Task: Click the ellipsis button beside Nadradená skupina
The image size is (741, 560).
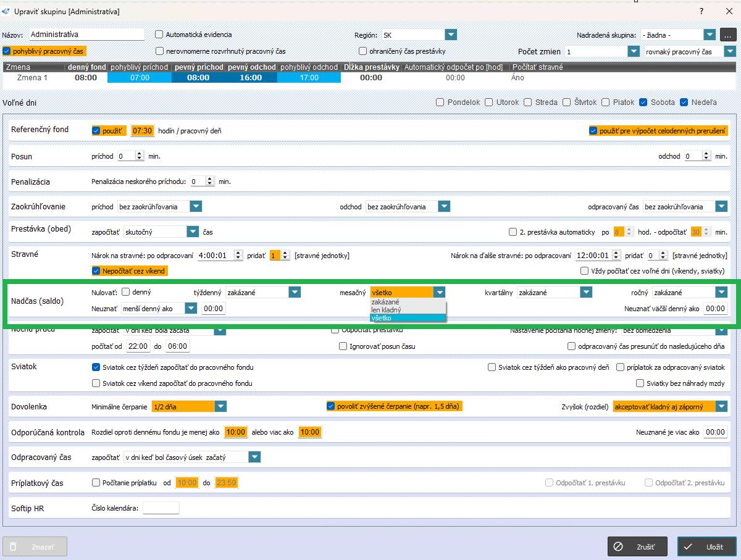Action: pos(728,35)
